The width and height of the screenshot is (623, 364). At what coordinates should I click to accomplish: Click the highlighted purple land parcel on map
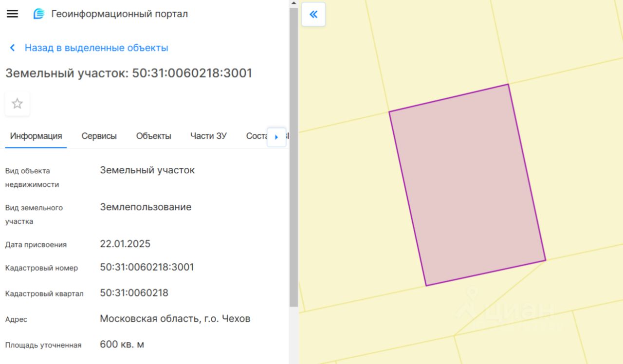tap(467, 185)
